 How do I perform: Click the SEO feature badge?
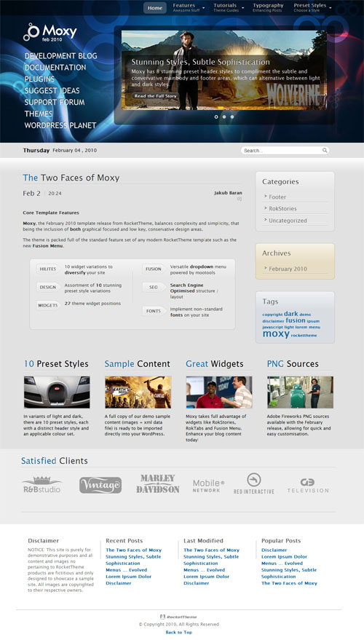pyautogui.click(x=154, y=288)
